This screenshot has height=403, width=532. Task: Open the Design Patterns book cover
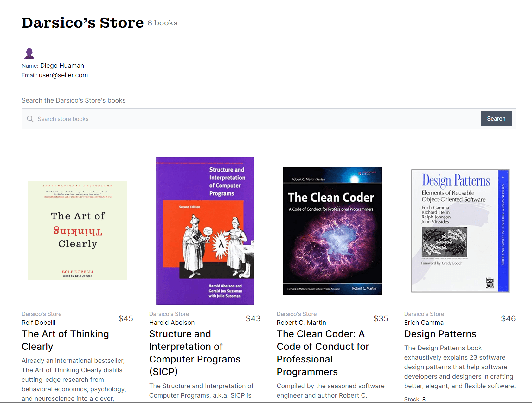tap(460, 230)
